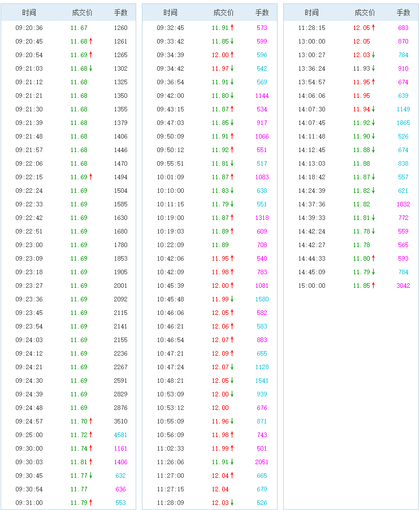
Task: Click the 10:53:12 time cell
Action: (170, 408)
